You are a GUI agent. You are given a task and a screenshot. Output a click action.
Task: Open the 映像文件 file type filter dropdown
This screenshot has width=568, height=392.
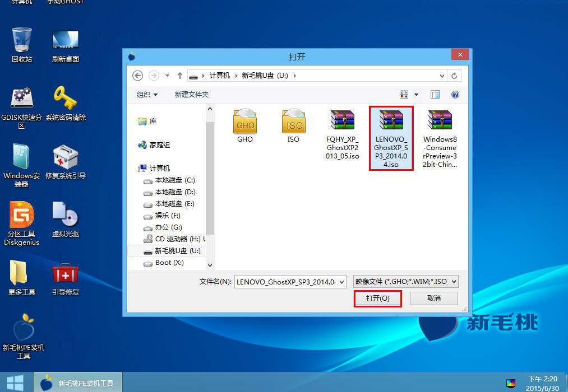pos(406,281)
